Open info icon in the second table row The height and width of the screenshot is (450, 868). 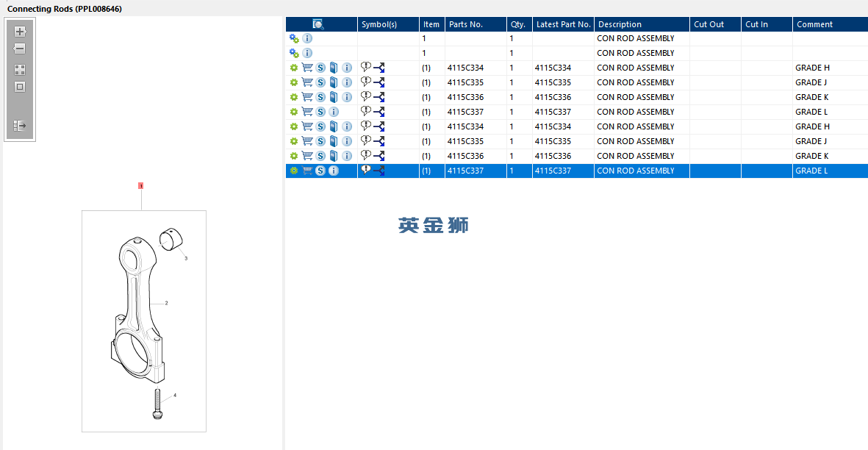point(307,53)
